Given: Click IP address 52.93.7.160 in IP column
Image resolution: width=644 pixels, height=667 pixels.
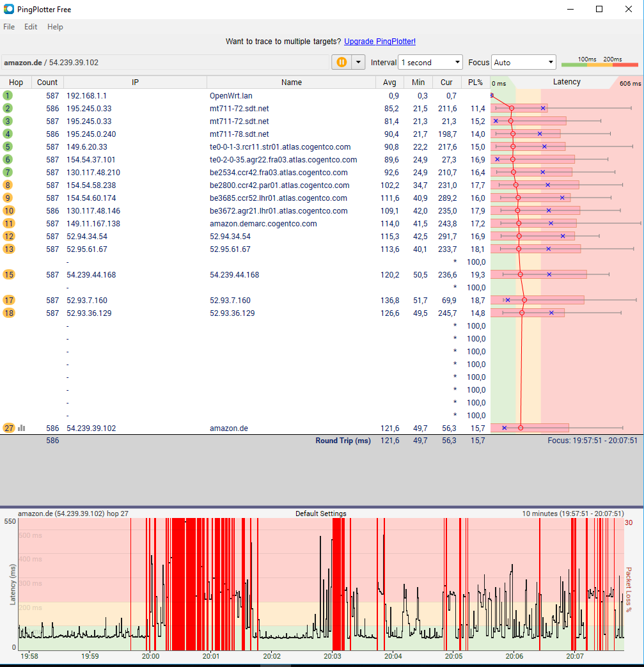Looking at the screenshot, I should (87, 300).
